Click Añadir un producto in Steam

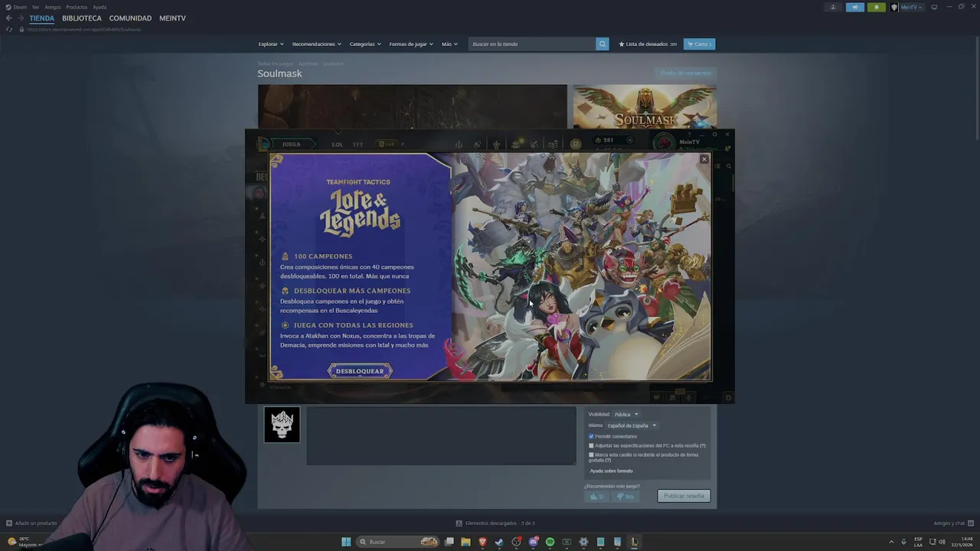pos(31,523)
